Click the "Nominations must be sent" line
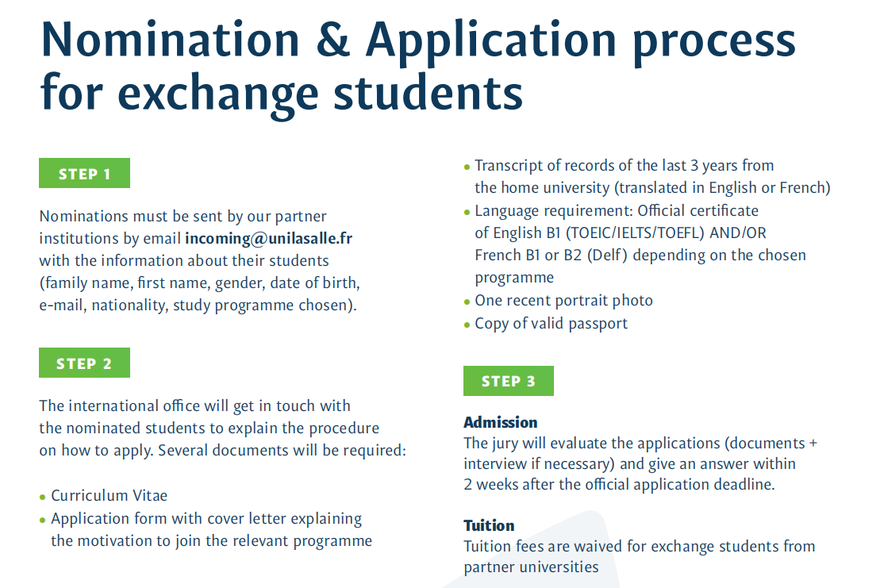The height and width of the screenshot is (588, 884). click(183, 216)
